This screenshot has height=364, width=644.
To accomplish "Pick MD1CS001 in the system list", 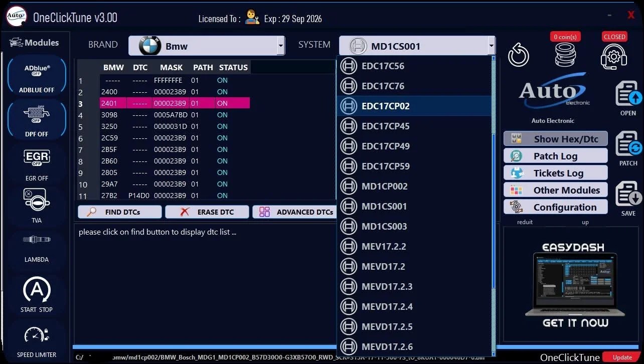I will click(414, 207).
